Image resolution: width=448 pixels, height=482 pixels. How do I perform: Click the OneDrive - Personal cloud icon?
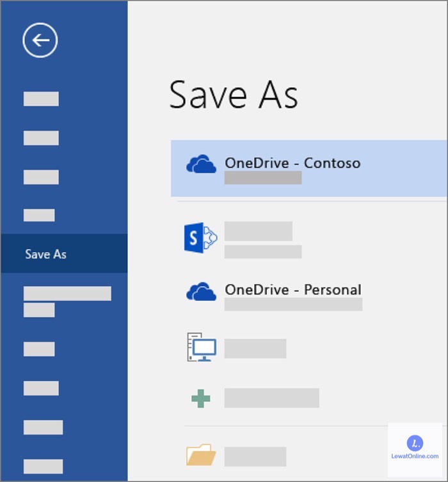click(x=201, y=291)
